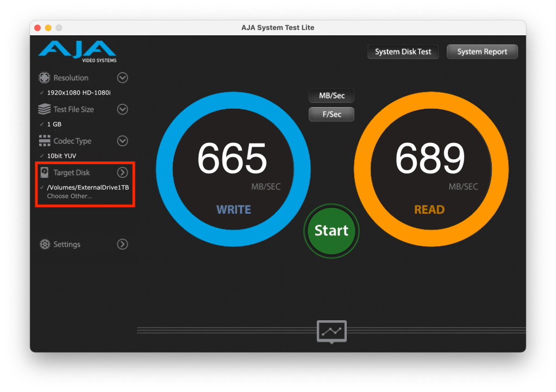
Task: Switch units to F/Sec
Action: click(332, 115)
